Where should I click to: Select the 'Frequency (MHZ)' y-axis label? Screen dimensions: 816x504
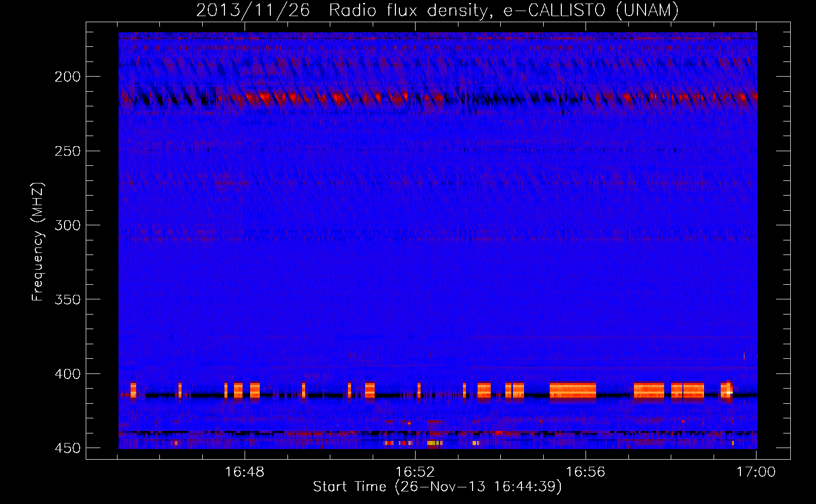click(x=38, y=242)
